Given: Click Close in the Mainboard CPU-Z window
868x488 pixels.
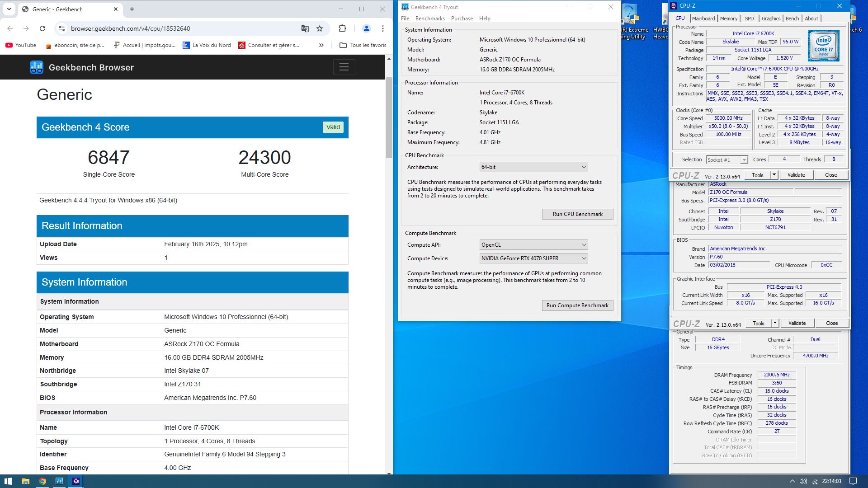Looking at the screenshot, I should (832, 324).
